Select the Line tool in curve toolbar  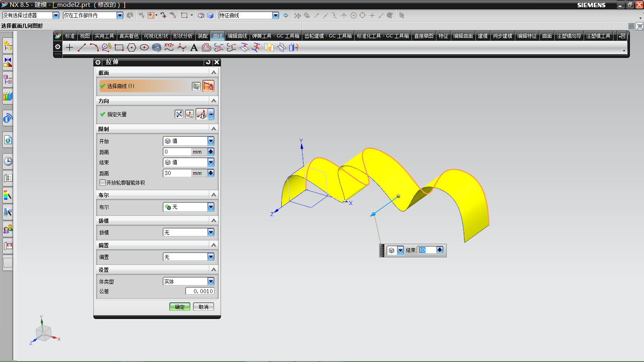pyautogui.click(x=82, y=47)
